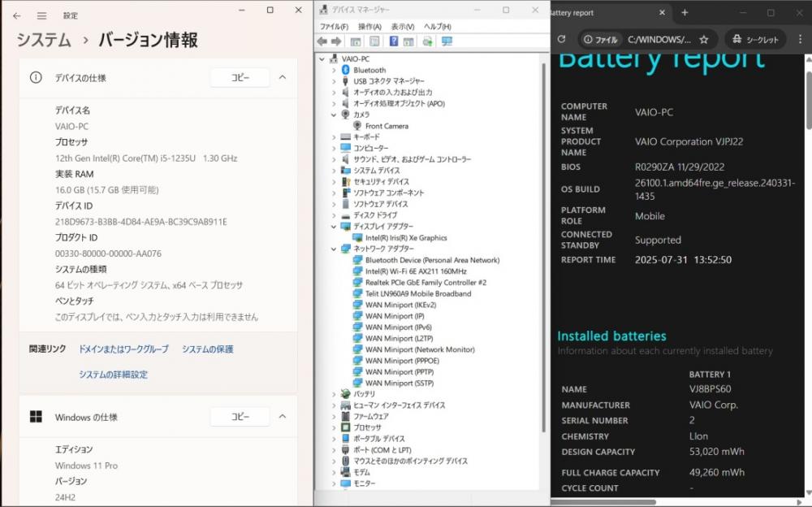812x507 pixels.
Task: Select Telit LN960A9 Mobile Broadband
Action: [x=418, y=293]
